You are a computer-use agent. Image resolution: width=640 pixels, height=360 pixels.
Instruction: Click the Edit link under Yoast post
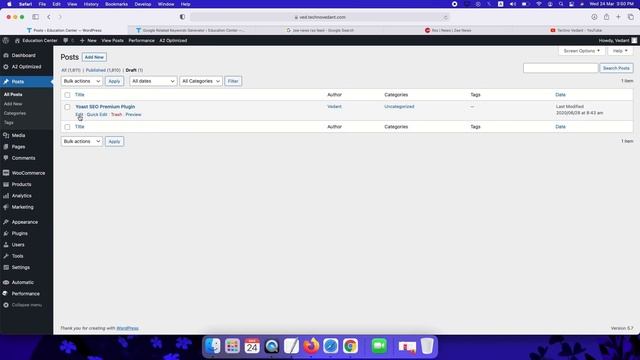tap(79, 115)
